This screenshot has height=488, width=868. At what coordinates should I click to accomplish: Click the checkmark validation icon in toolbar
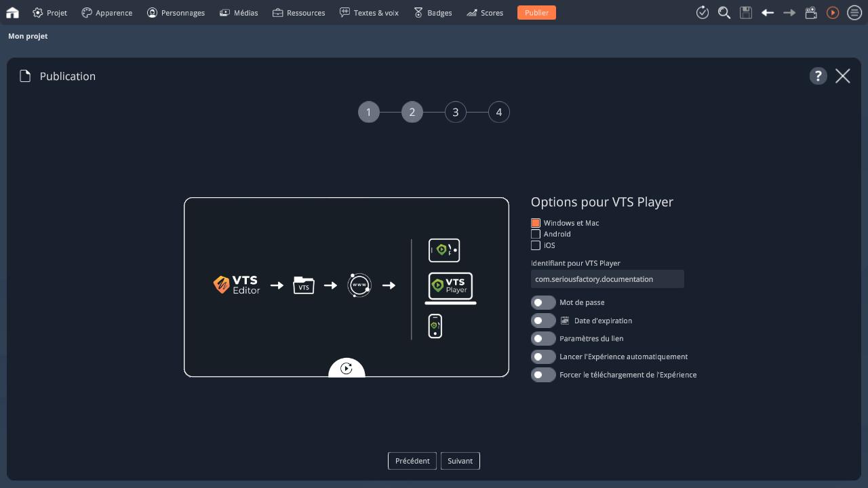(x=703, y=12)
